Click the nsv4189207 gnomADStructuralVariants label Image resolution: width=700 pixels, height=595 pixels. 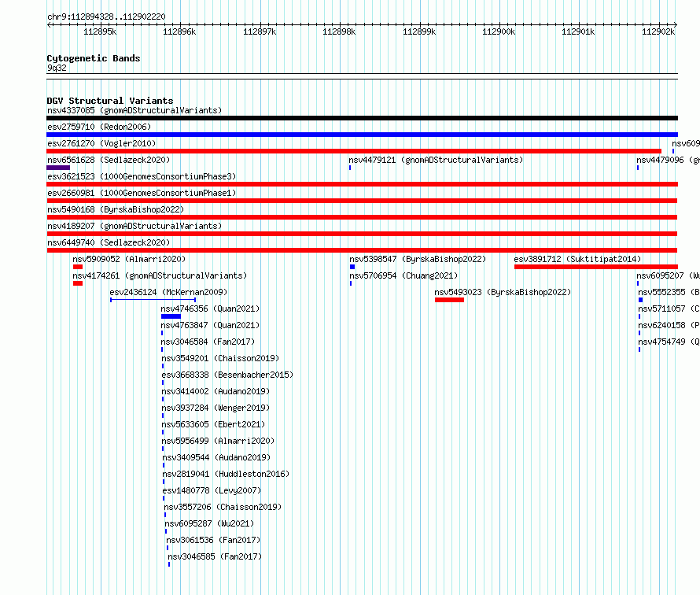coord(134,226)
